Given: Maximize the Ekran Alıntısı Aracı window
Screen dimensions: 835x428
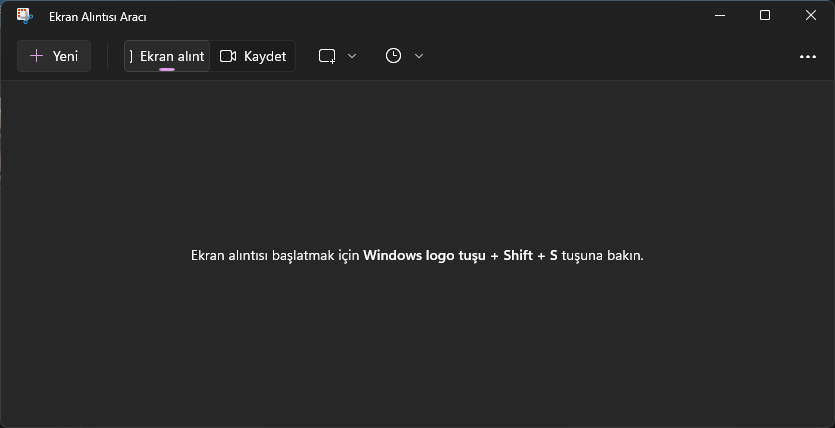Looking at the screenshot, I should coord(765,15).
